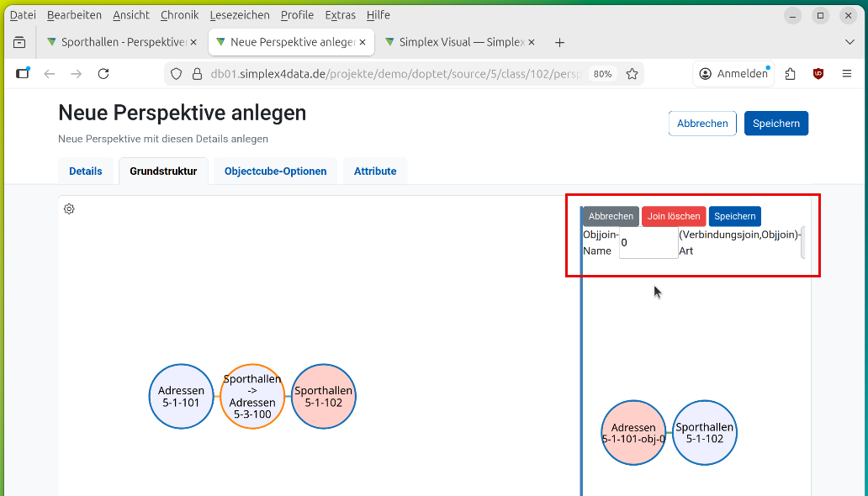Screen dimensions: 868x496
Task: Switch to the Objectcube-Optionen tab
Action: tap(275, 171)
